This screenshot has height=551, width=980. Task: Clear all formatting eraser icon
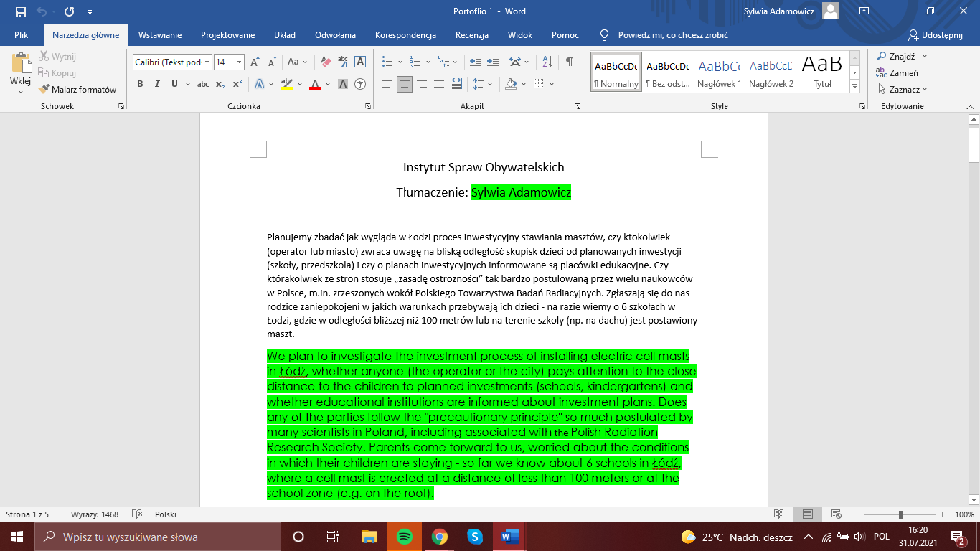point(326,62)
